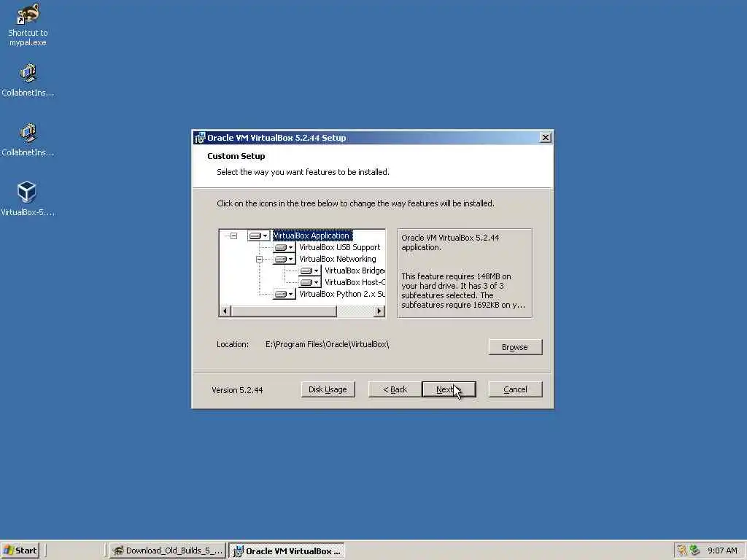Click the Disk Usage button

coord(328,389)
